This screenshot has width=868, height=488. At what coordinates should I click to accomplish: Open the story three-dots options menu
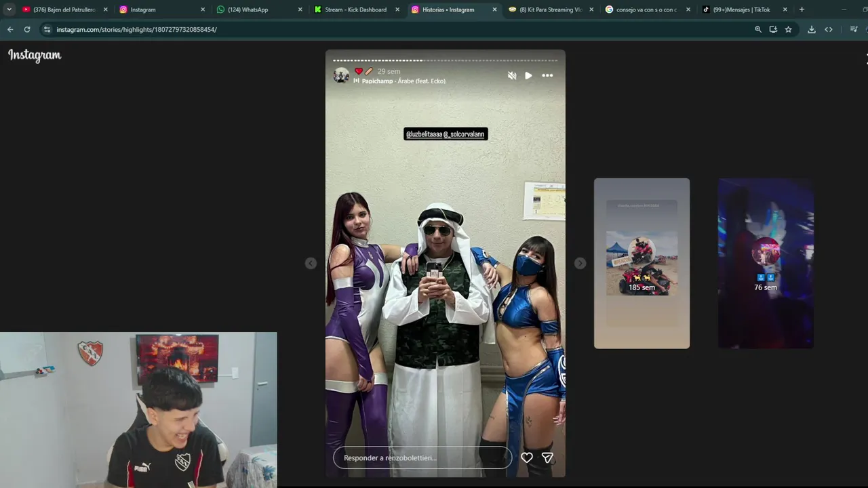pos(547,75)
